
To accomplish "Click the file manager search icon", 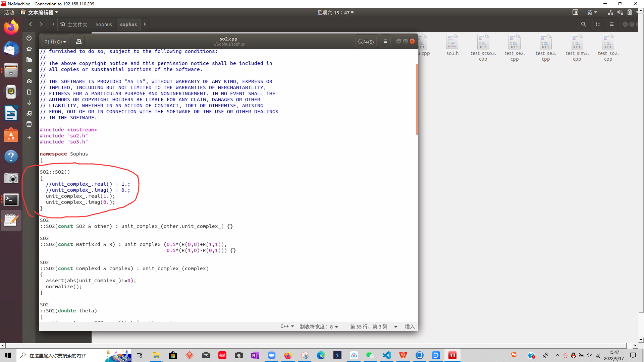I will click(x=584, y=24).
